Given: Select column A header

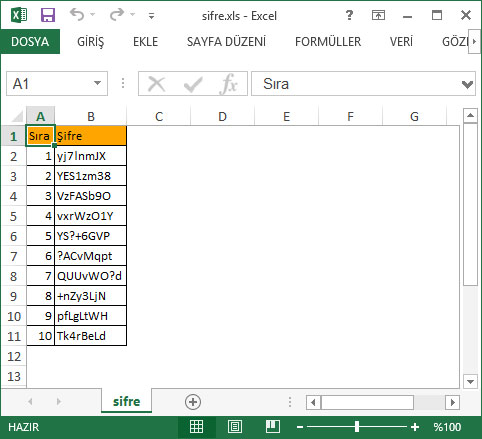Looking at the screenshot, I should point(40,116).
